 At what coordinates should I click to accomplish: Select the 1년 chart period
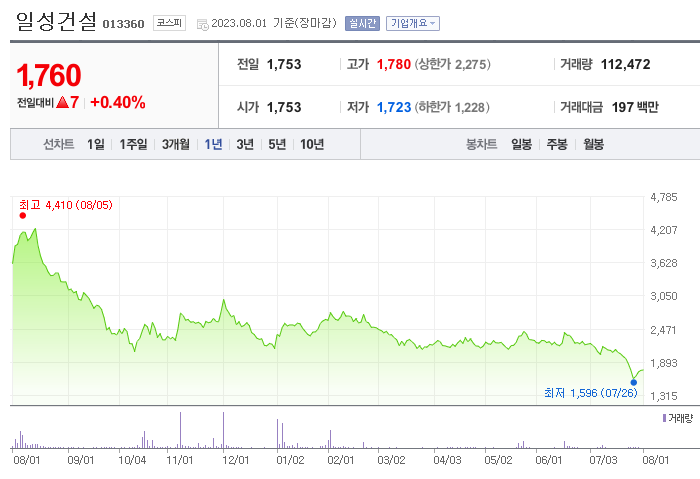pos(213,144)
